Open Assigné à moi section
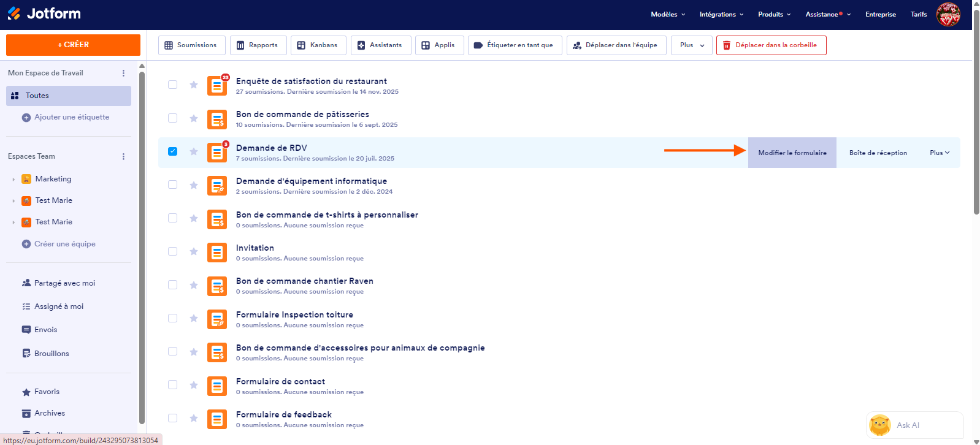This screenshot has width=980, height=445. (53, 306)
